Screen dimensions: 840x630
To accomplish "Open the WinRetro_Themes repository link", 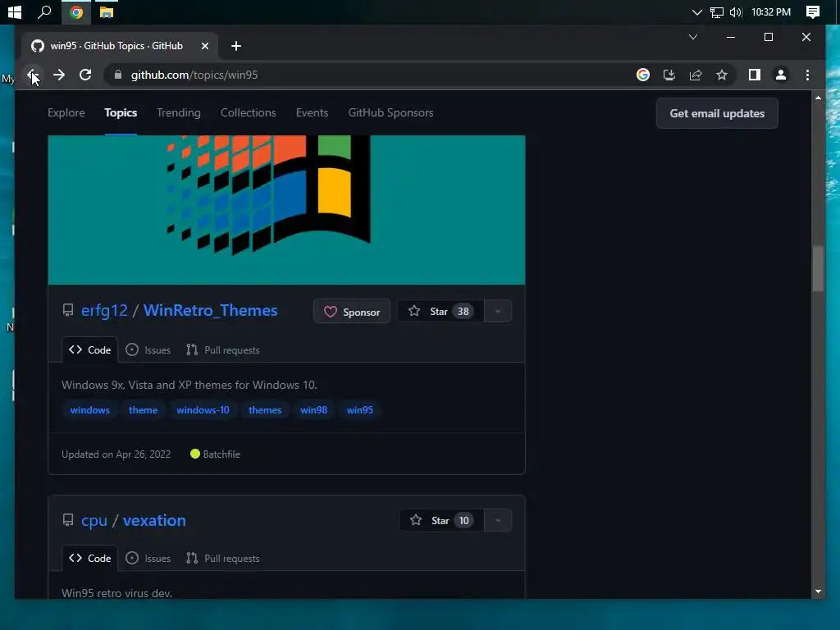I will [x=210, y=310].
